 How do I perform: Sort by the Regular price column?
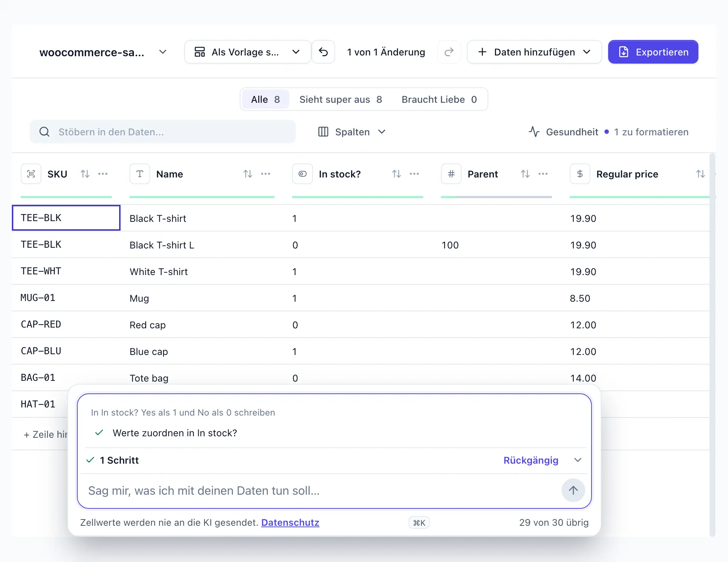point(701,174)
